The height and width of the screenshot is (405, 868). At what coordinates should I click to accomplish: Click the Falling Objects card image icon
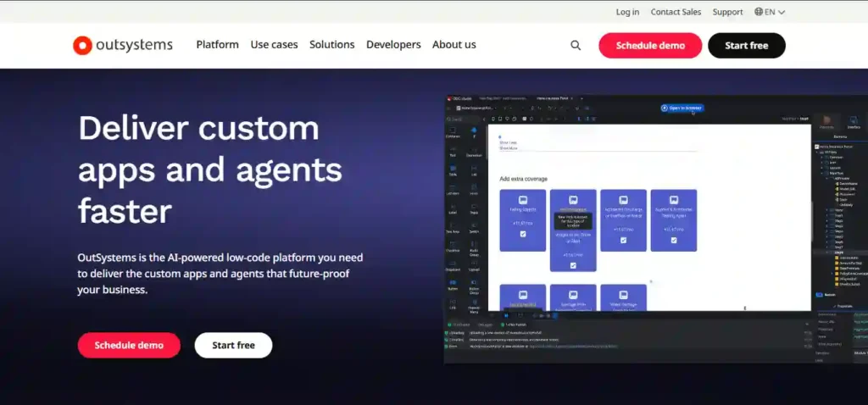[x=523, y=200]
